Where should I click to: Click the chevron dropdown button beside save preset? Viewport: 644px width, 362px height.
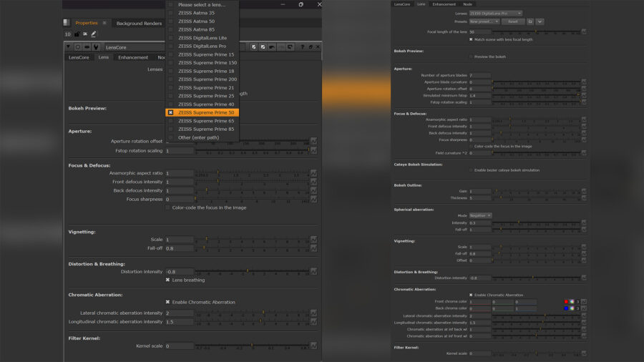(x=540, y=21)
